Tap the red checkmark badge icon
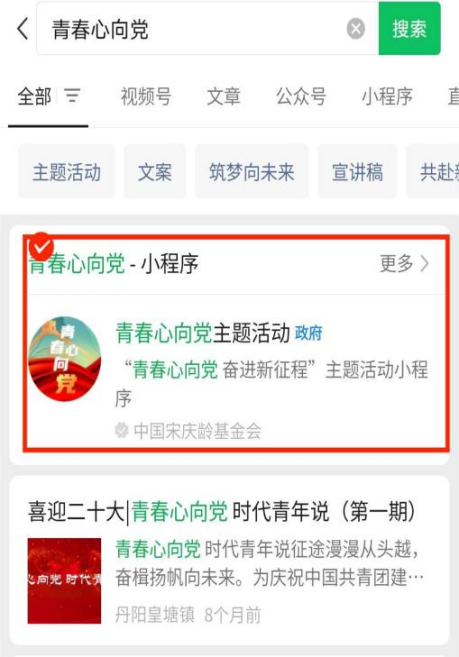This screenshot has width=459, height=657. [41, 247]
